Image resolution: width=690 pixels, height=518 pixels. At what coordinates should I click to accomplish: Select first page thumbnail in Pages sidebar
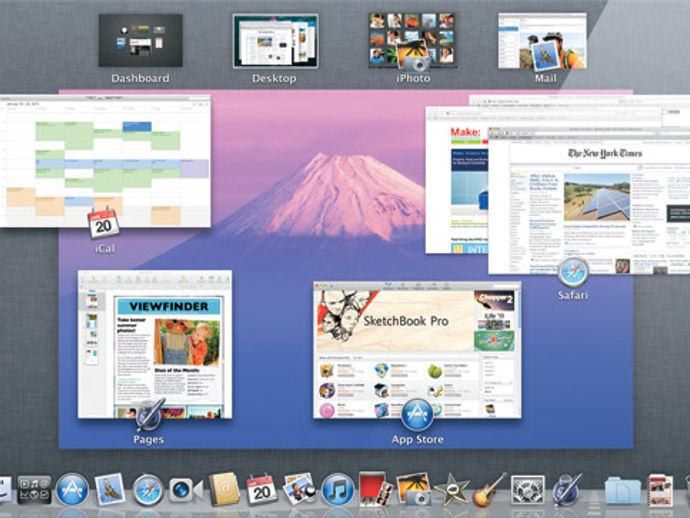pyautogui.click(x=92, y=301)
